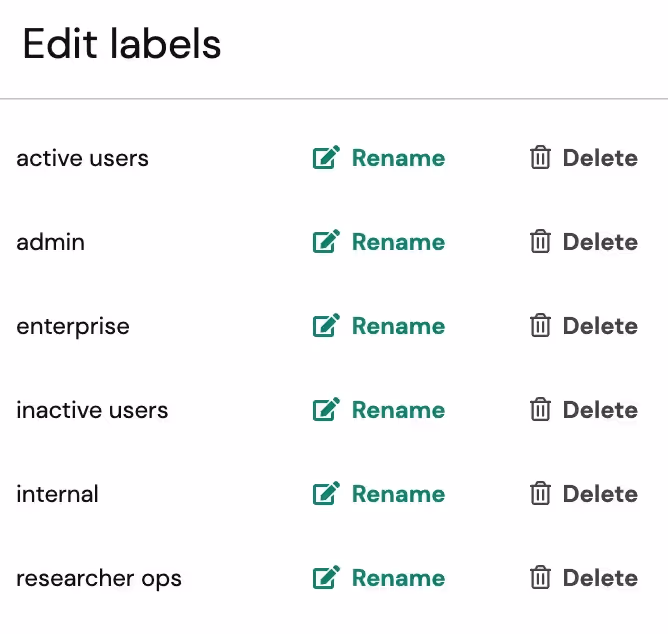Click pencil icon beside admin label
Screen dimensions: 668x634
(326, 241)
